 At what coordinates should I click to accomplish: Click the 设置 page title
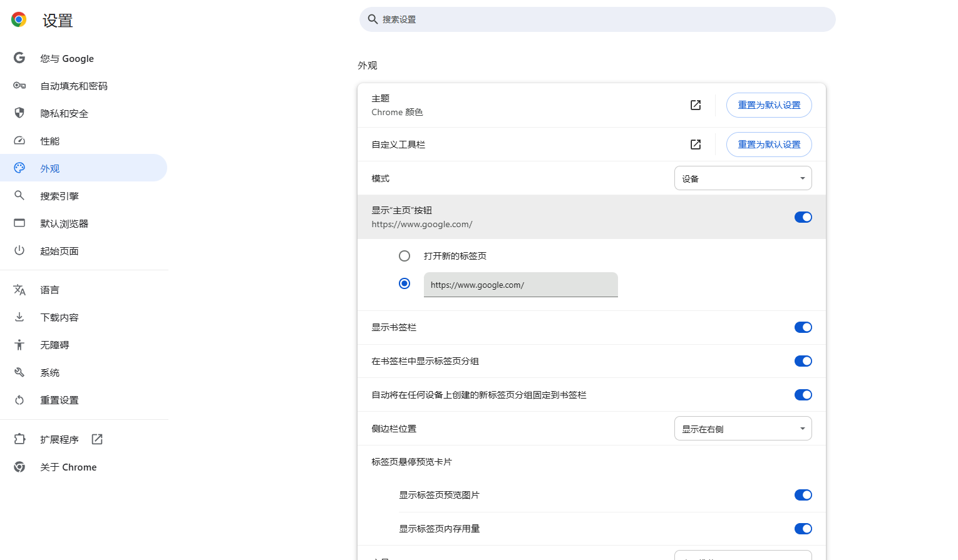point(58,21)
